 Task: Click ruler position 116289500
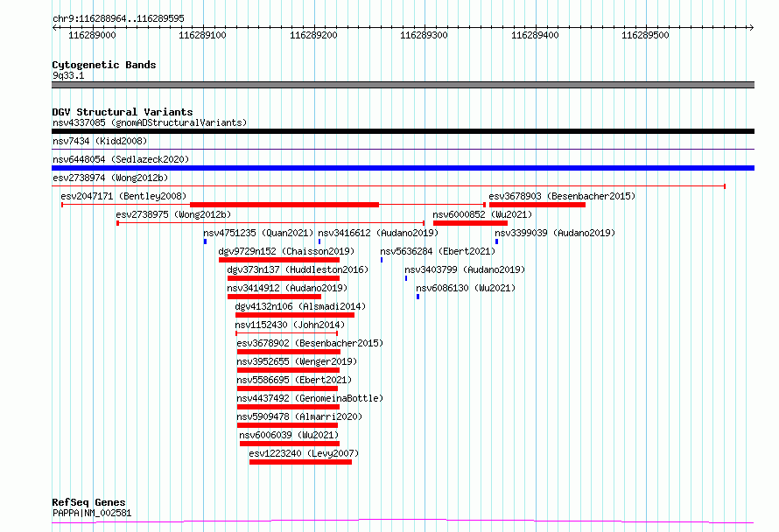[645, 35]
